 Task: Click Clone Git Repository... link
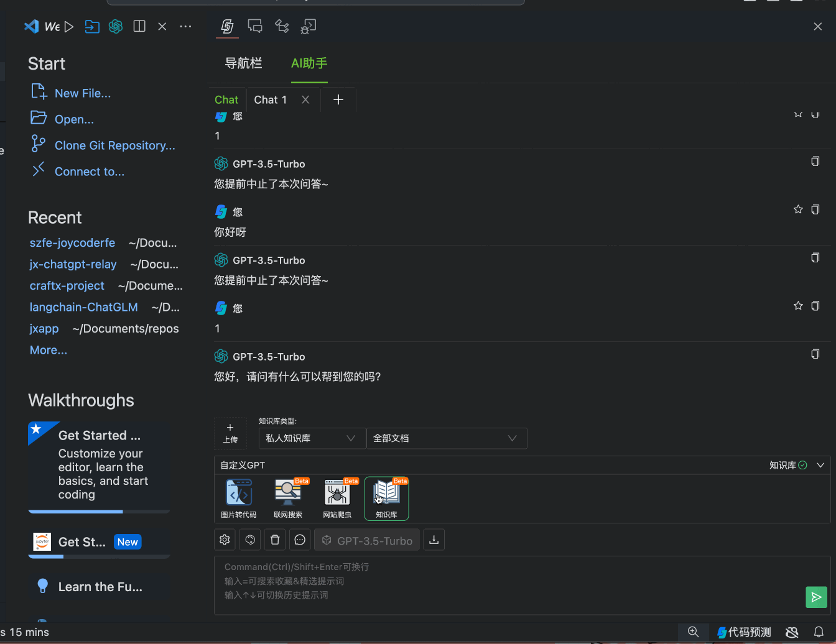(115, 145)
